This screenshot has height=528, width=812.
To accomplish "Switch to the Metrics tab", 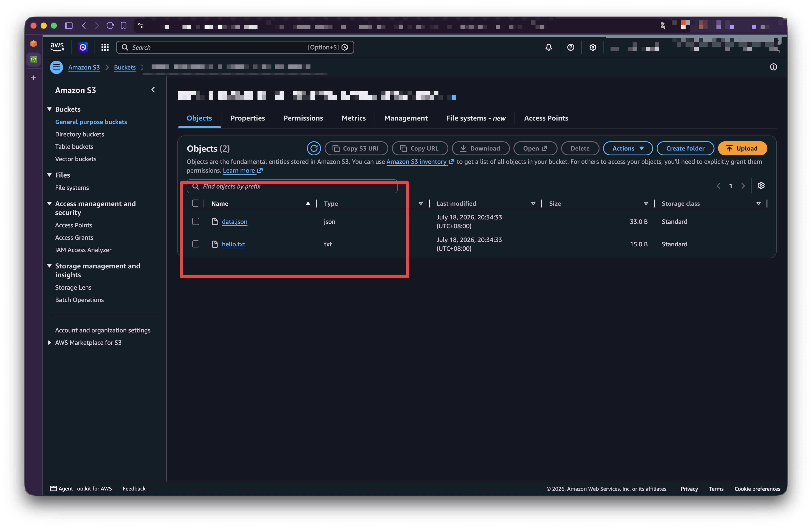I will [x=353, y=118].
